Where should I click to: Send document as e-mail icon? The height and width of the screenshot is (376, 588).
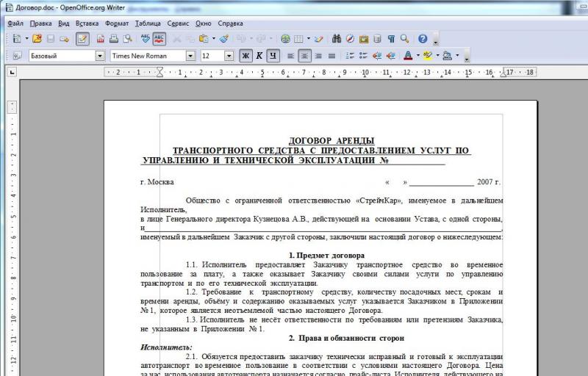pyautogui.click(x=64, y=39)
